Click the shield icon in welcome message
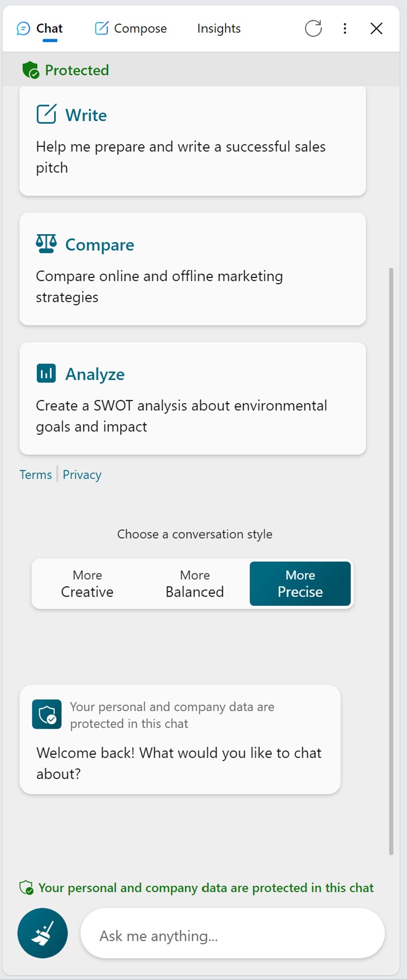Screen dimensions: 407x980 click(46, 714)
